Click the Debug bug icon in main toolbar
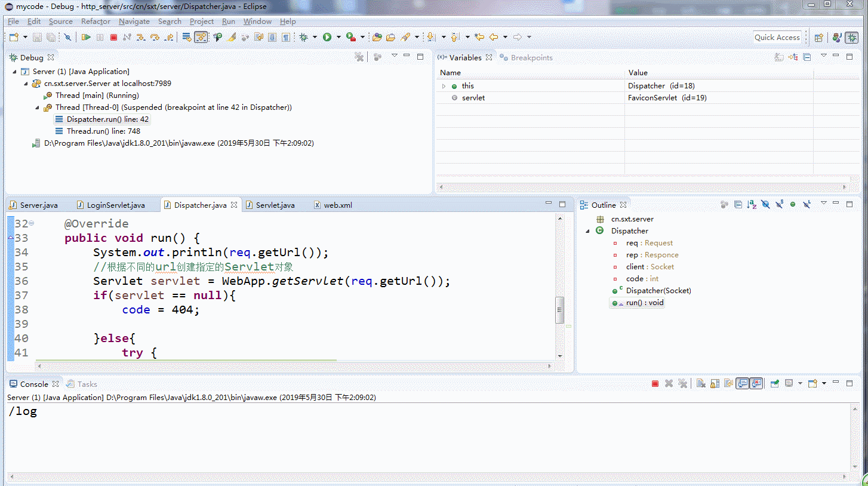Viewport: 868px width, 486px height. pyautogui.click(x=303, y=37)
